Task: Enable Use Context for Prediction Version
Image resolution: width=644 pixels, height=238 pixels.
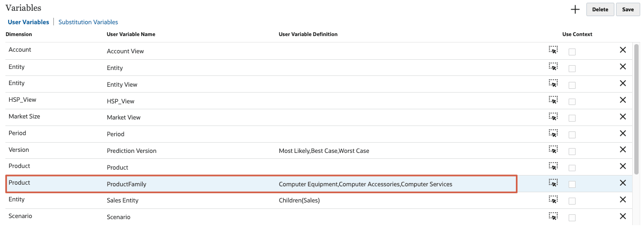Action: point(572,151)
